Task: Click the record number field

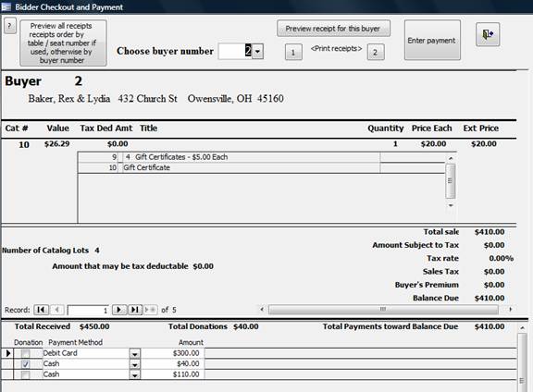Action: click(88, 310)
